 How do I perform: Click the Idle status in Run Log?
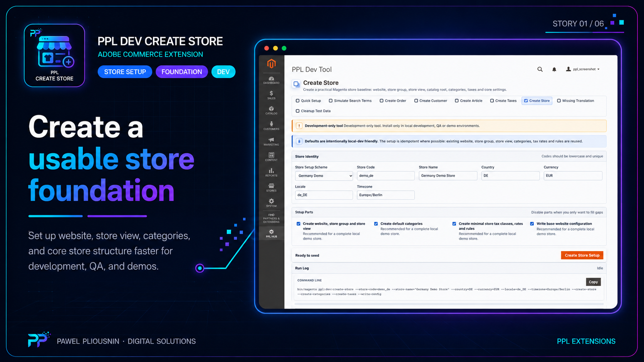[600, 268]
